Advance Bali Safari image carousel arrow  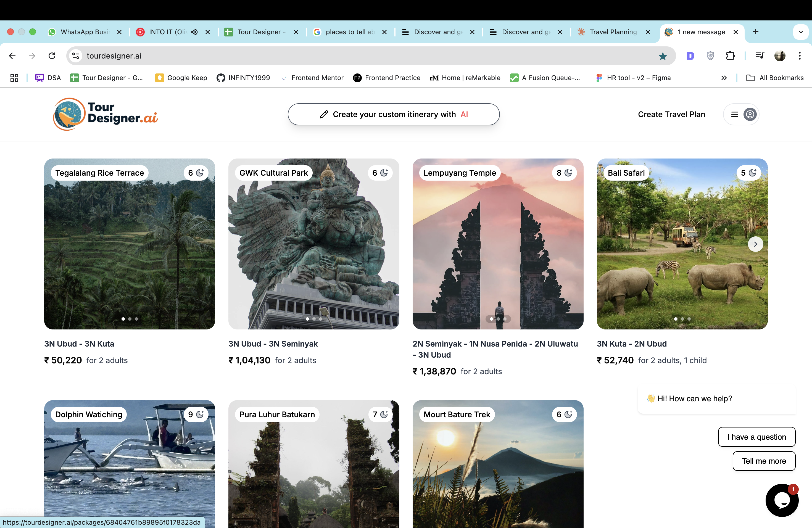[755, 244]
